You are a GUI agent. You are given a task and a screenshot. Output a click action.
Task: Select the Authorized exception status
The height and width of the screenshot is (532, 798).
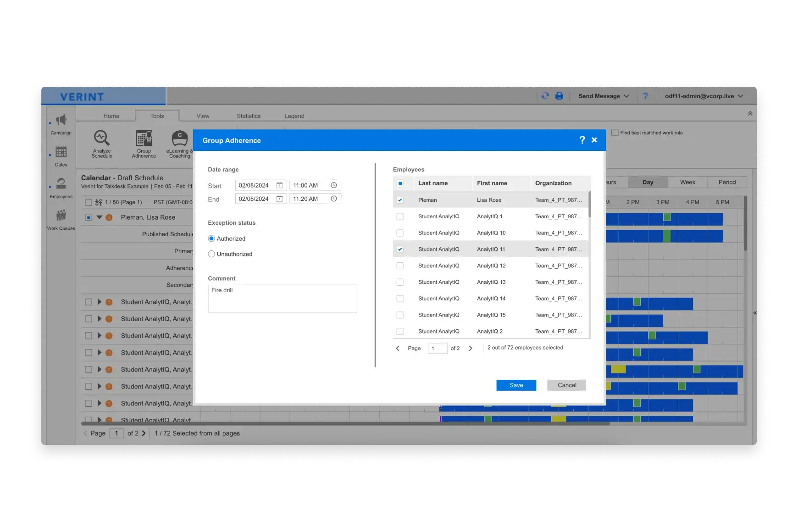[x=211, y=238]
